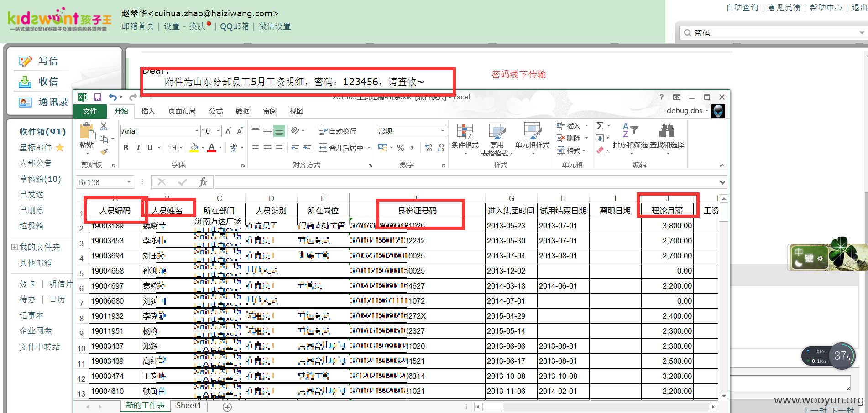This screenshot has width=868, height=413.
Task: Decrease decimal places icon
Action: pyautogui.click(x=440, y=148)
